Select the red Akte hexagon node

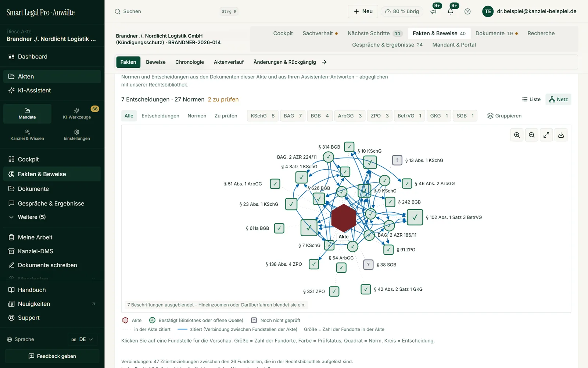click(343, 218)
